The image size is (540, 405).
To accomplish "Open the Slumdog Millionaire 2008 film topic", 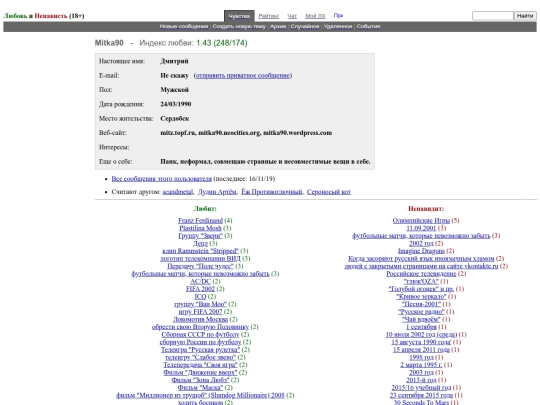I will pos(200,395).
